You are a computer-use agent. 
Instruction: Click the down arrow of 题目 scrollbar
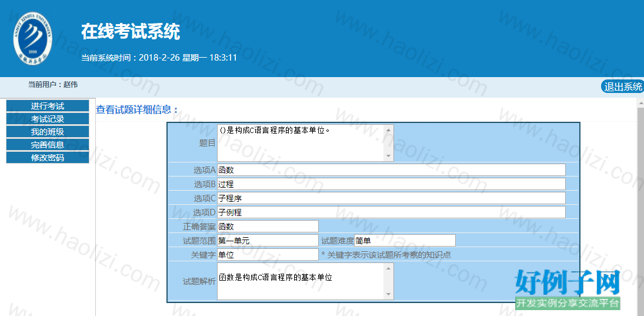pos(389,156)
